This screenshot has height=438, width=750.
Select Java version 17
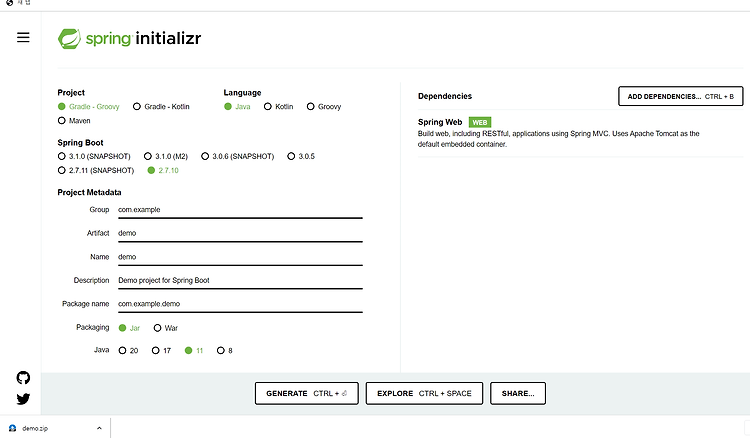tap(161, 350)
